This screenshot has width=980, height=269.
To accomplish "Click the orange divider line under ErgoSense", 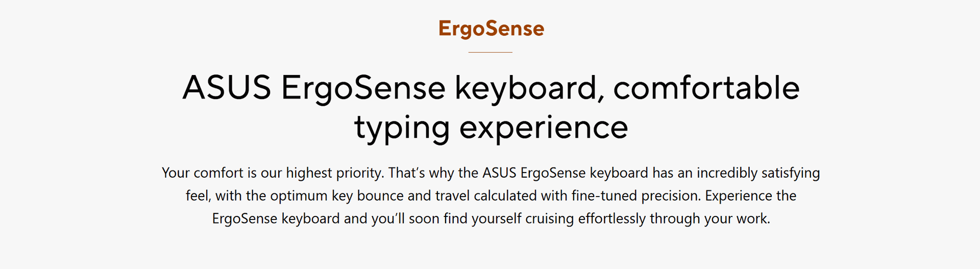I will pyautogui.click(x=490, y=52).
